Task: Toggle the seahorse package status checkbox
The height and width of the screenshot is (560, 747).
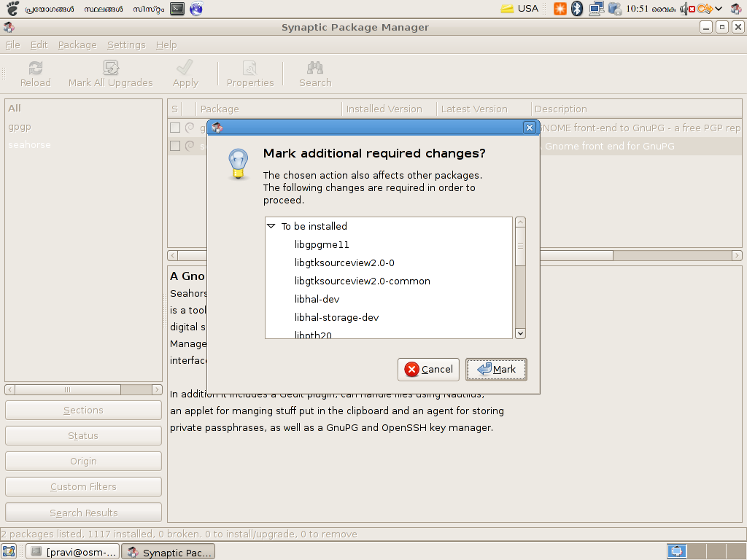Action: 175,146
